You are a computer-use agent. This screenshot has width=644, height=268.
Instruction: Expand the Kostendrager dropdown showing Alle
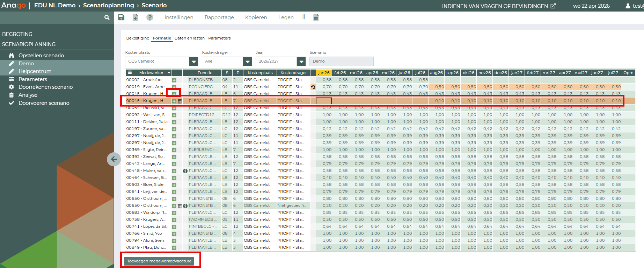247,61
